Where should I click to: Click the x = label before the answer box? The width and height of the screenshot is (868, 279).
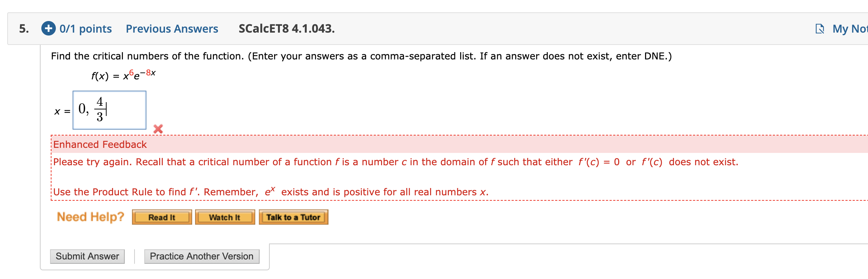[62, 112]
